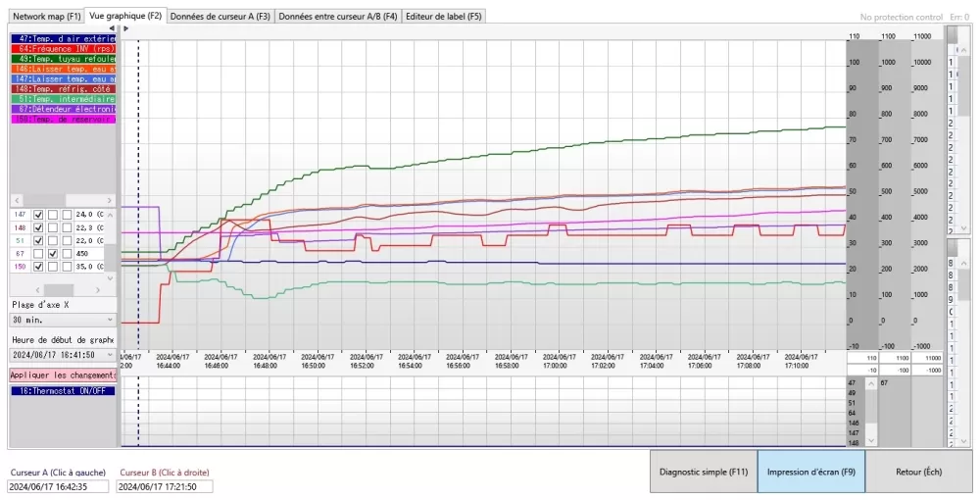980x500 pixels.
Task: Select the green Temp. tuyau refoulement legend entry
Action: [63, 58]
